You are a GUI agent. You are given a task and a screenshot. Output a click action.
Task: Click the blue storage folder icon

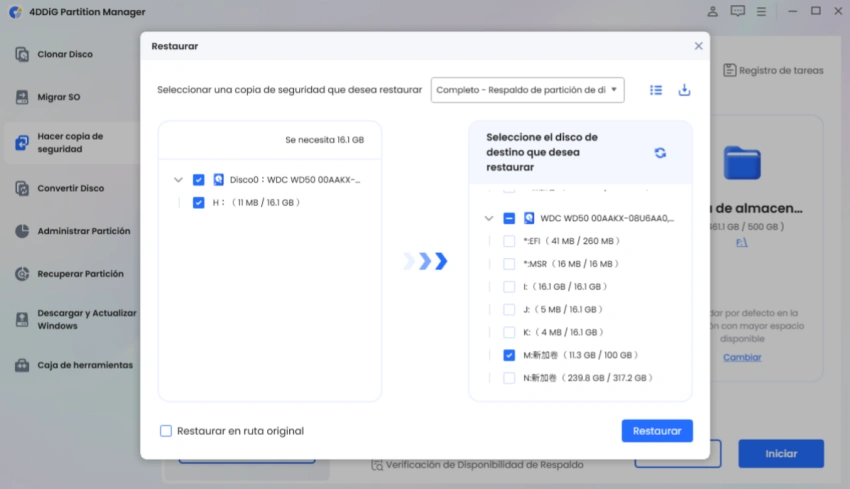(742, 163)
